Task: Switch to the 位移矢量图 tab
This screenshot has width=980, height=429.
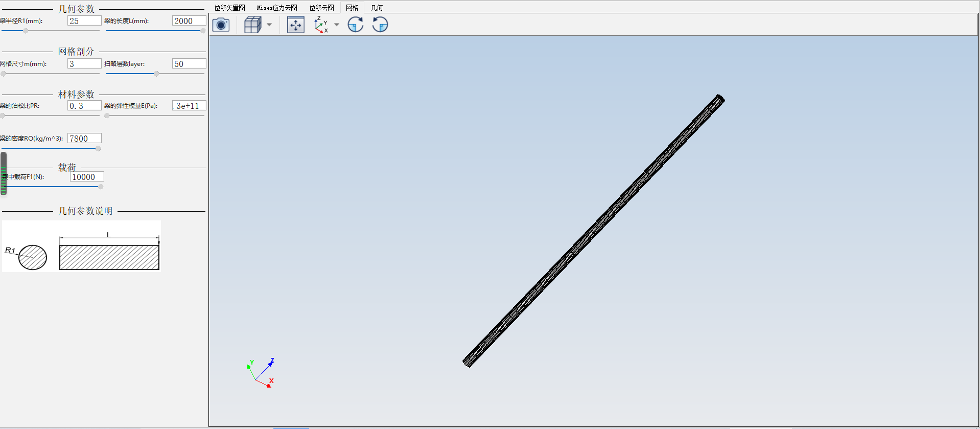Action: [x=229, y=8]
